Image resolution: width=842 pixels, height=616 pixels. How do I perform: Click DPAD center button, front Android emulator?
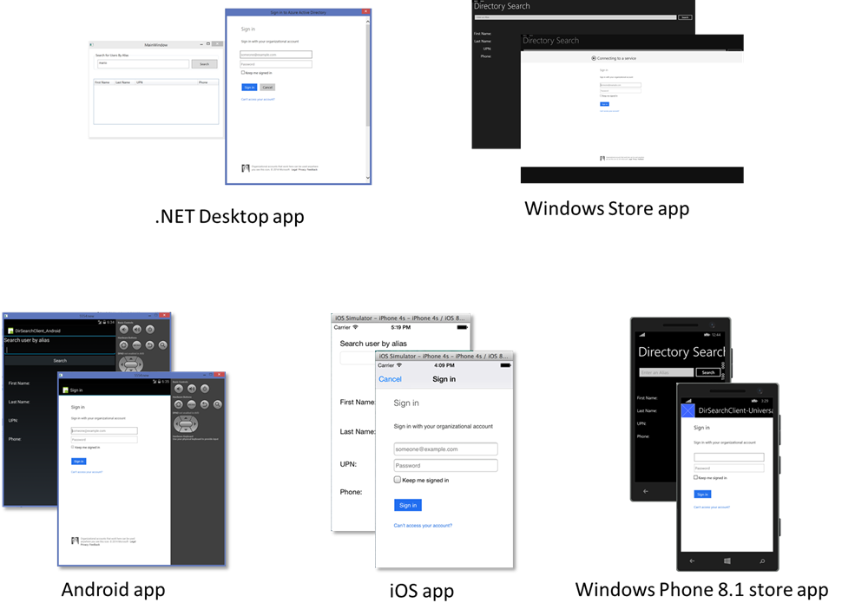click(186, 424)
